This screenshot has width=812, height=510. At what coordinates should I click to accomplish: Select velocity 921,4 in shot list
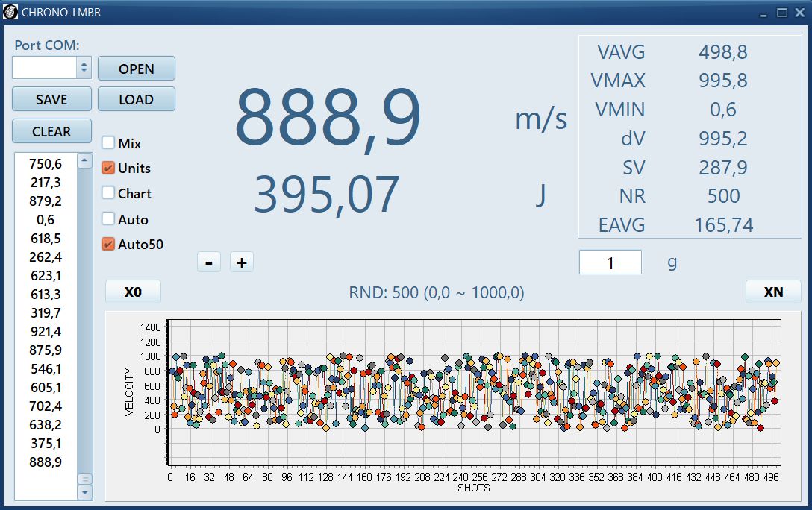tap(46, 332)
